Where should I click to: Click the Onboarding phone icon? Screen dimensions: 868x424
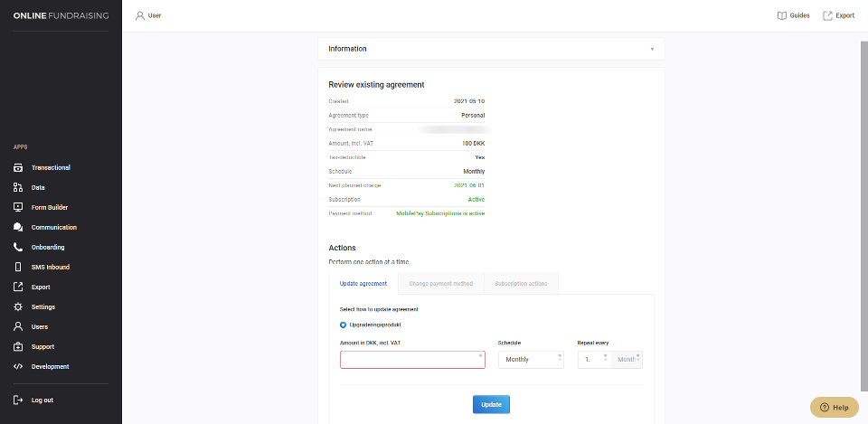[x=18, y=248]
